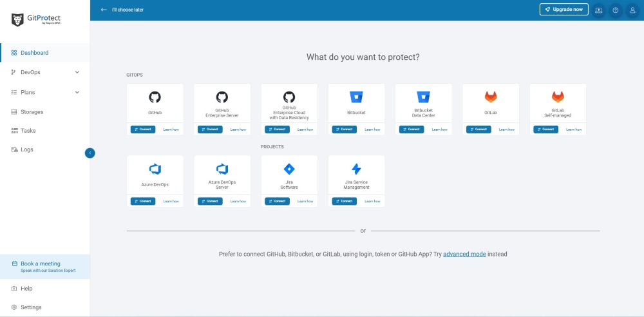
Task: Select GitHub Enterprise Cloud with Data Residency logo
Action: (x=289, y=97)
